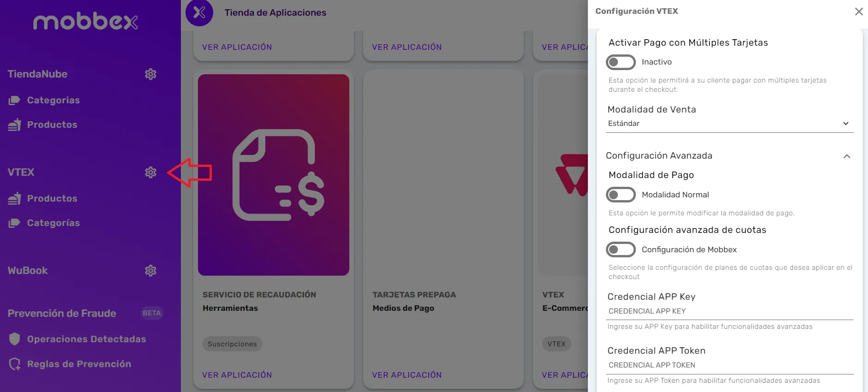Click the Configuración VTEX panel title

click(x=636, y=11)
